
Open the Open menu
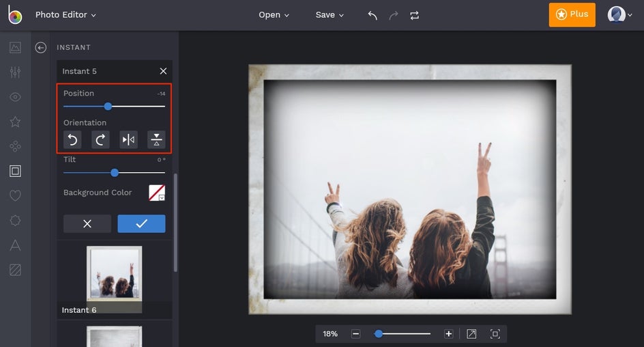[274, 15]
